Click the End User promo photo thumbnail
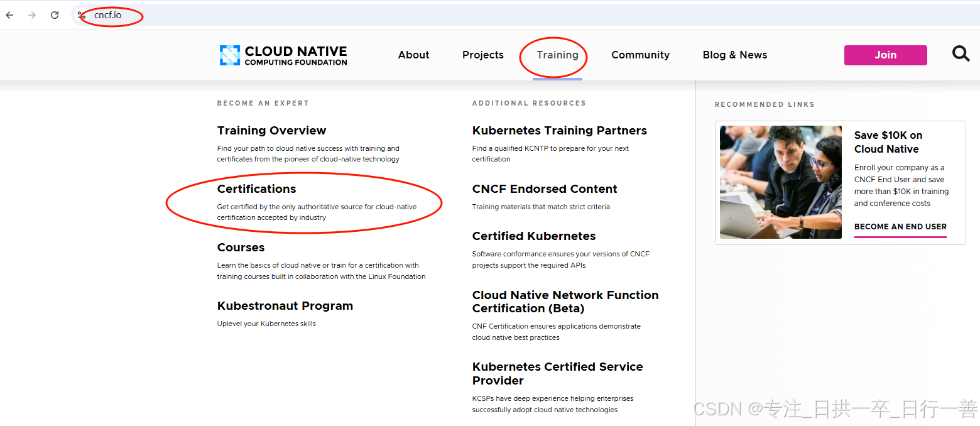980x426 pixels. 781,182
